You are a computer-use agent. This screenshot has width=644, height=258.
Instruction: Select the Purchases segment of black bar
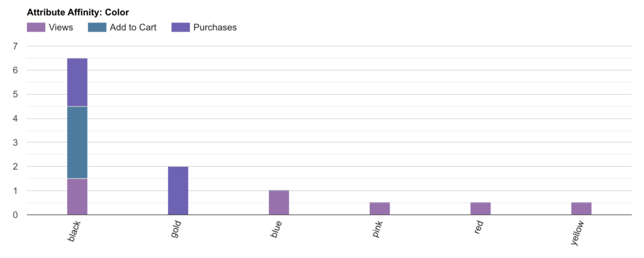click(x=77, y=82)
